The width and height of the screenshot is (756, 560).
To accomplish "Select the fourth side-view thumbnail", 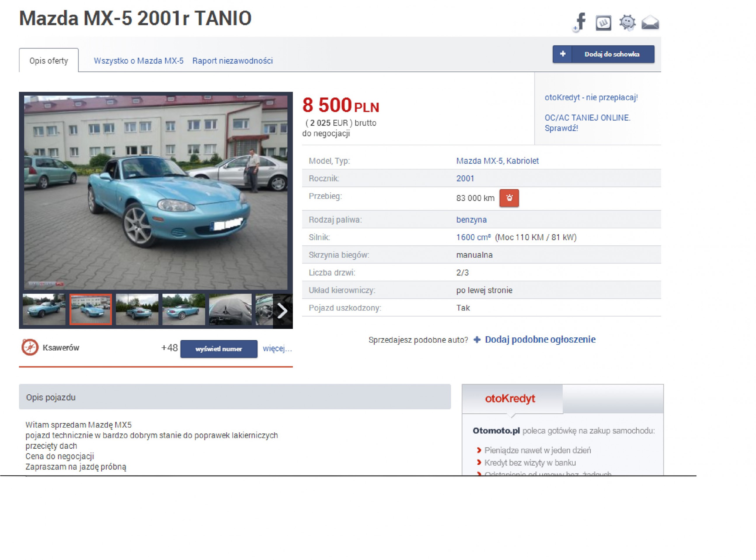I will (184, 309).
